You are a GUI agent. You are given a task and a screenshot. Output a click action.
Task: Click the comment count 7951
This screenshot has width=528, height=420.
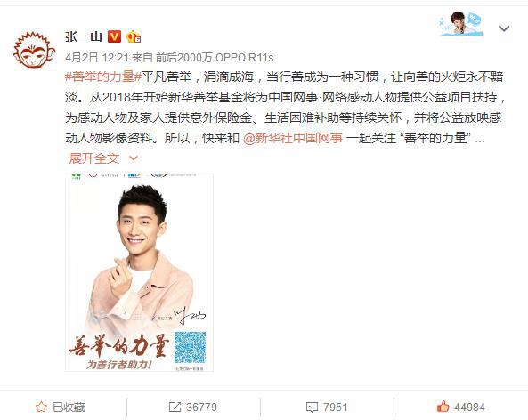pos(335,408)
